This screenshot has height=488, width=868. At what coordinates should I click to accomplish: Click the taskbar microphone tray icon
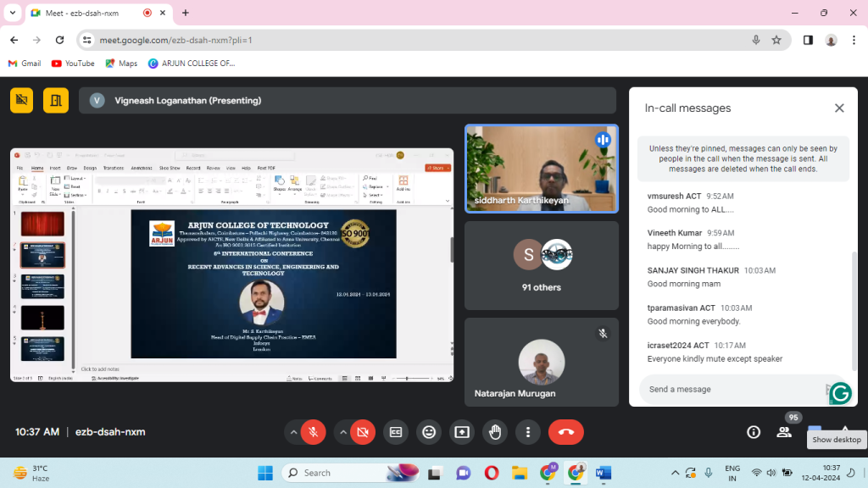point(708,473)
